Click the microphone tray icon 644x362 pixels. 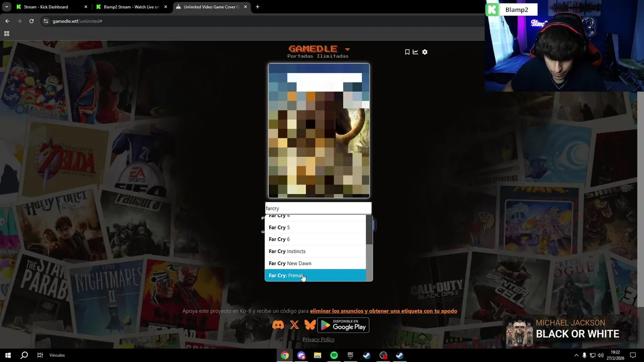point(584,355)
